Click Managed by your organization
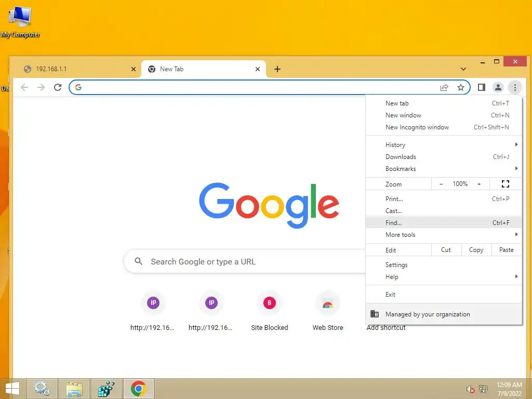This screenshot has height=399, width=532. [444, 314]
